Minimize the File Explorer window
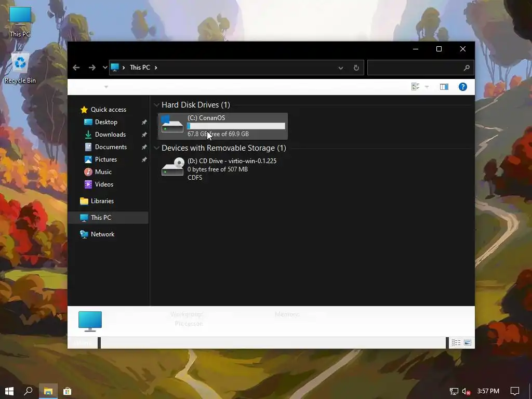 point(415,49)
